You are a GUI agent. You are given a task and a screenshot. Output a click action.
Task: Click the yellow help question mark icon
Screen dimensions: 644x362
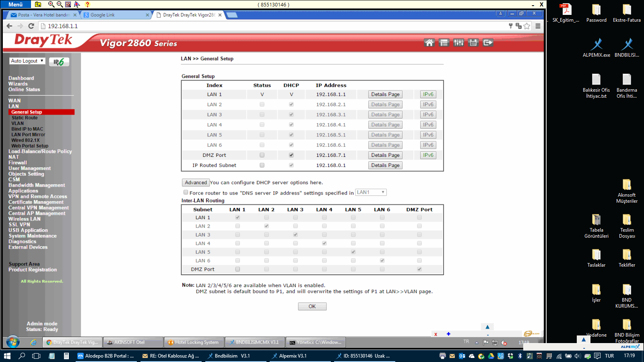(87, 4)
